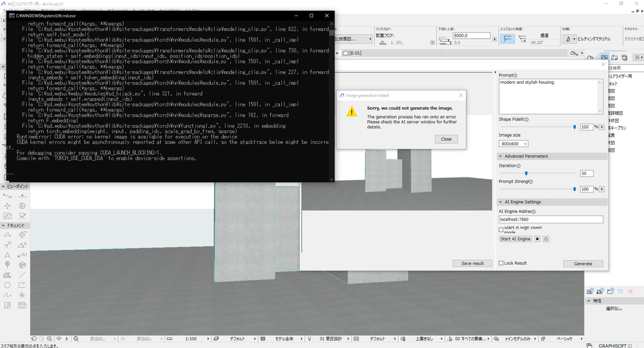
Task: Open the Image size 800x600 dropdown
Action: [x=514, y=144]
